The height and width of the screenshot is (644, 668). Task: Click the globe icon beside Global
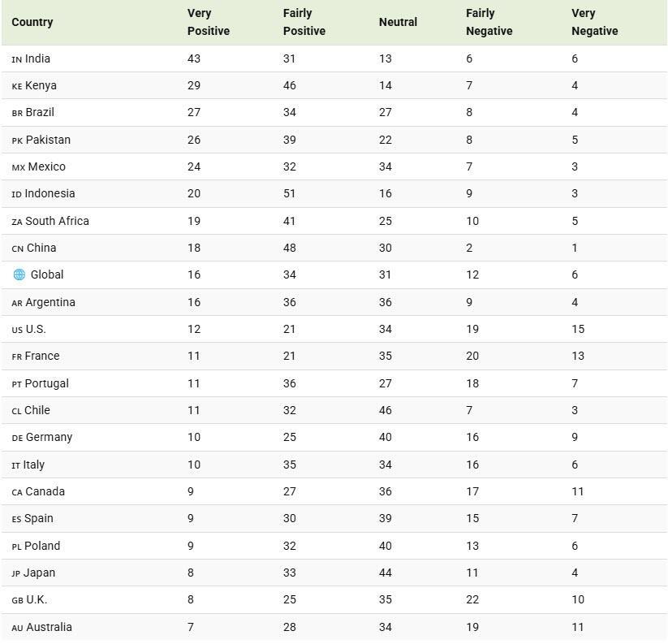(19, 274)
